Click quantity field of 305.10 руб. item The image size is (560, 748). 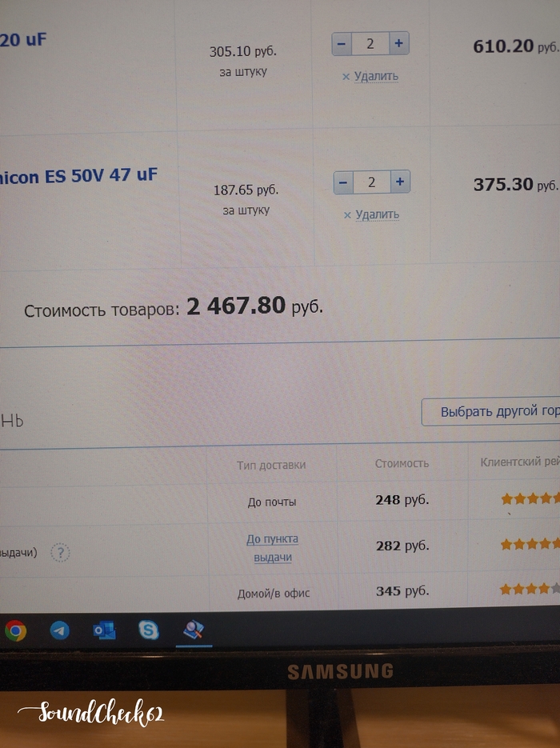point(370,44)
